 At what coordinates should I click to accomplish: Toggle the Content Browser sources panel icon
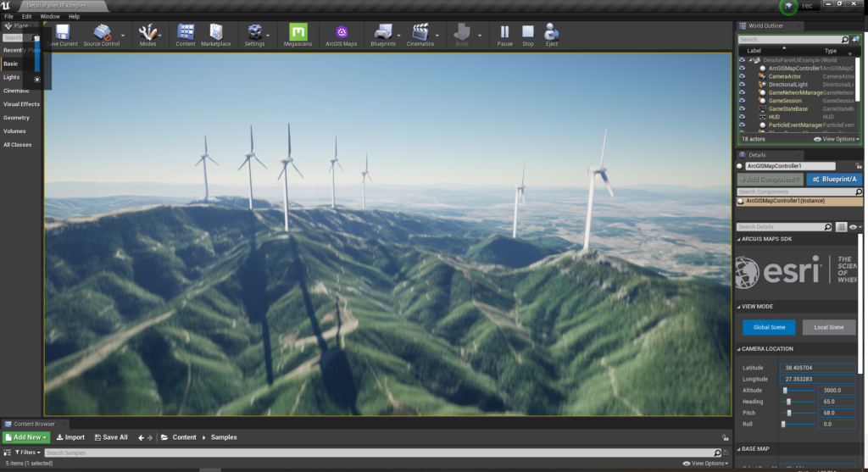point(7,452)
